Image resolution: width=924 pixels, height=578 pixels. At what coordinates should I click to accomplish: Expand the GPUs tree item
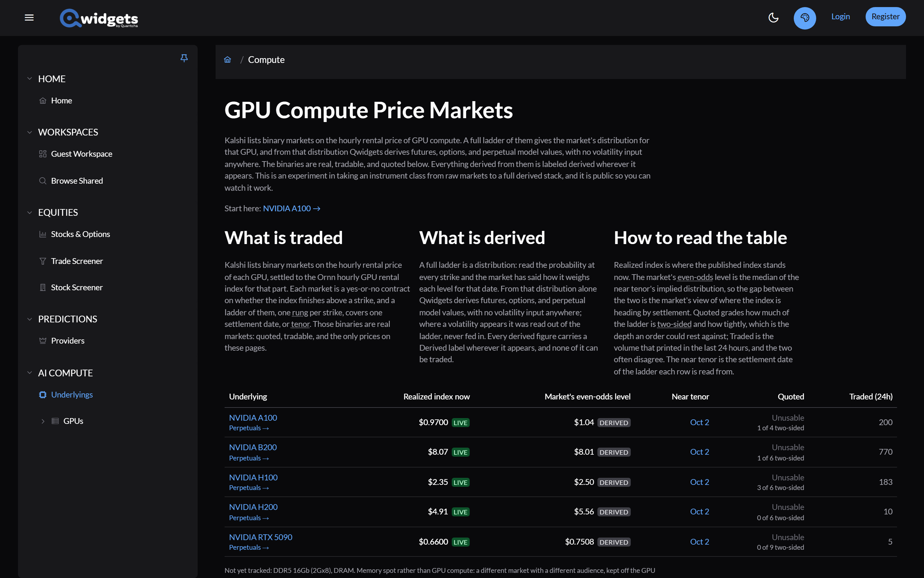tap(43, 421)
